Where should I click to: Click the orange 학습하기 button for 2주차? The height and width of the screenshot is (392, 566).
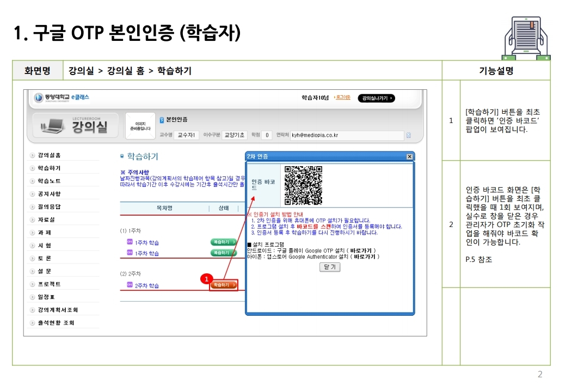click(x=224, y=285)
